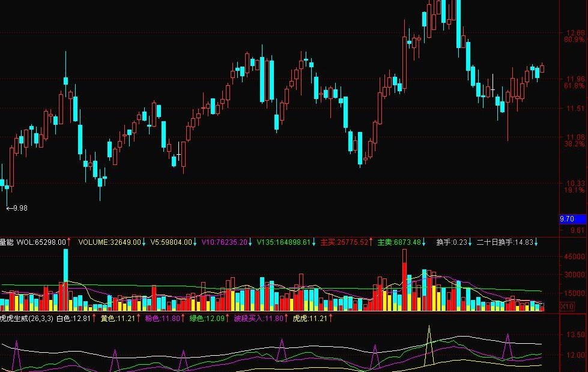
Task: Select the V135:164898.61 average label
Action: click(x=283, y=242)
